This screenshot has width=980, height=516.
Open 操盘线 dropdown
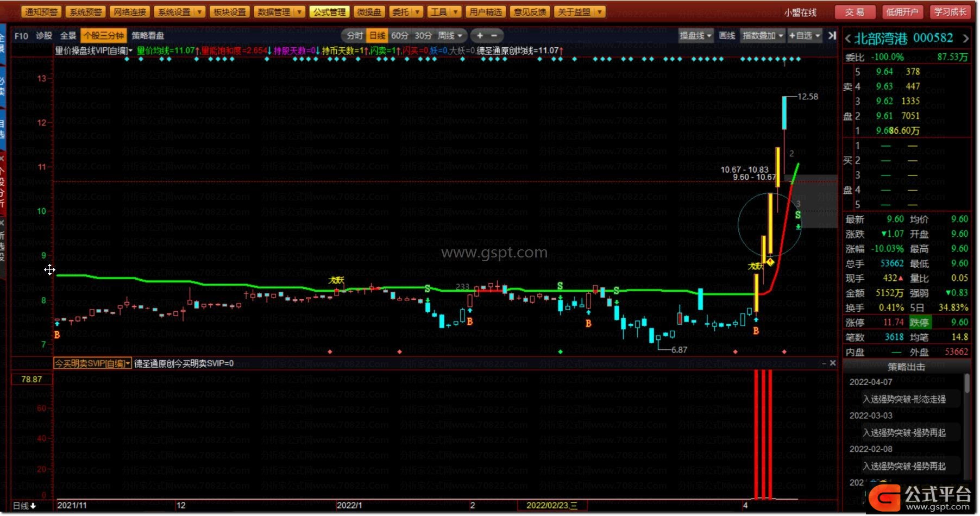tap(696, 36)
